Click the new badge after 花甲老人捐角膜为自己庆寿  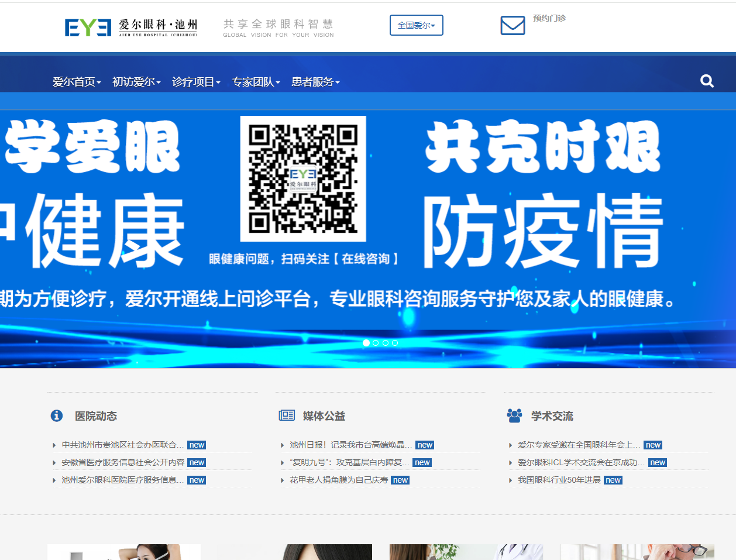tap(400, 480)
